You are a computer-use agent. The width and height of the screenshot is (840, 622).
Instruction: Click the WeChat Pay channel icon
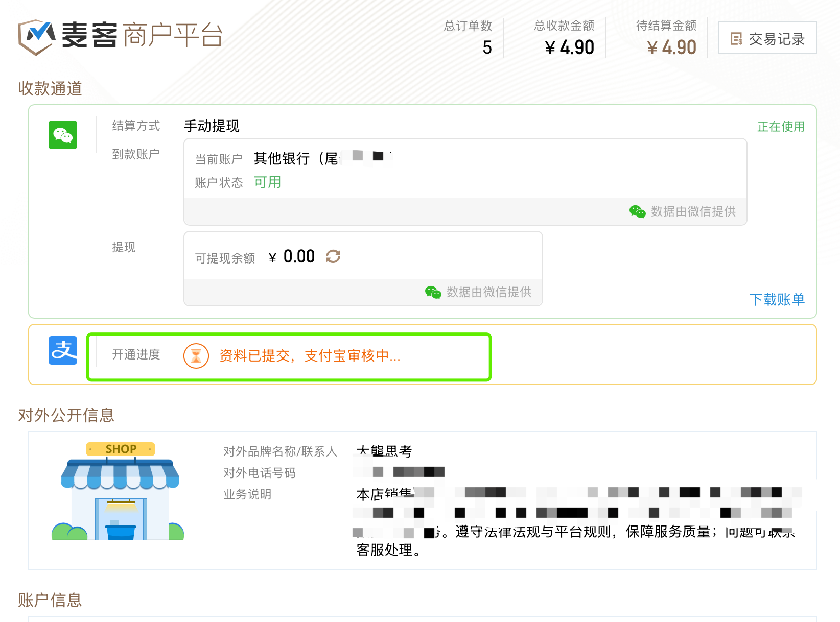(63, 135)
